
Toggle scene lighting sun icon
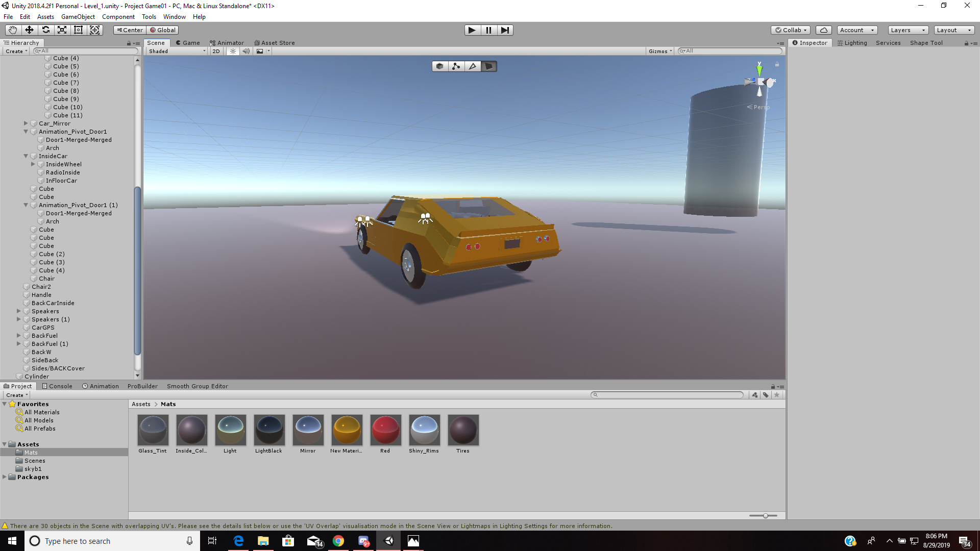233,51
